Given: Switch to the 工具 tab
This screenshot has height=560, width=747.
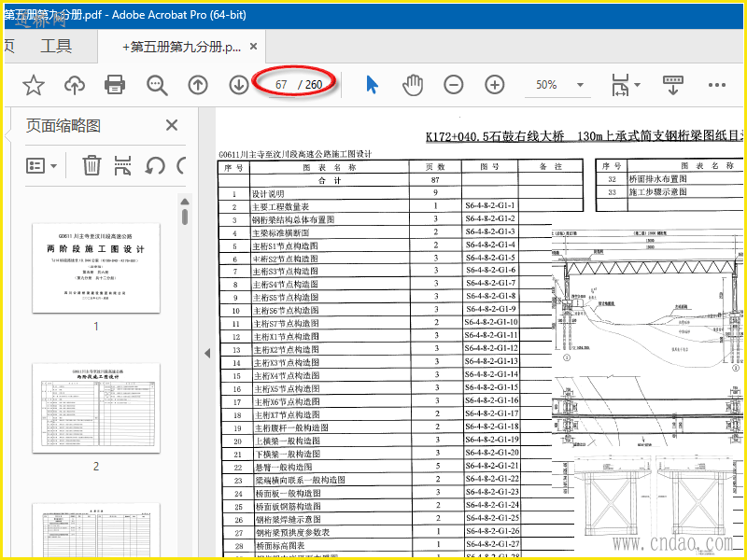Looking at the screenshot, I should 56,46.
